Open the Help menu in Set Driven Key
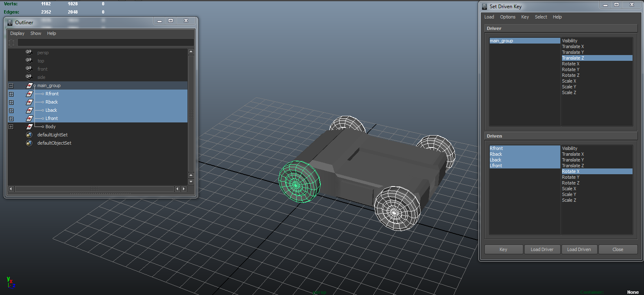This screenshot has height=295, width=644. 557,17
